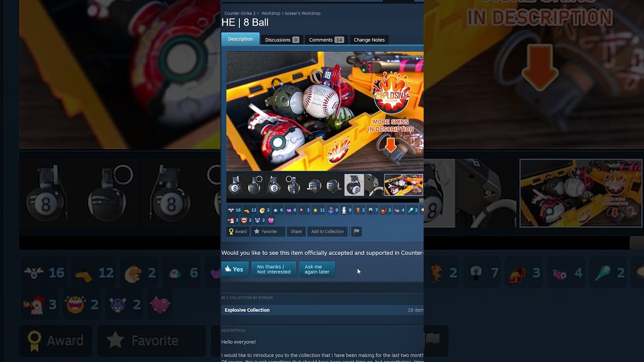
Task: Click the thumbnail strip scrollbar handle
Action: pyautogui.click(x=421, y=201)
